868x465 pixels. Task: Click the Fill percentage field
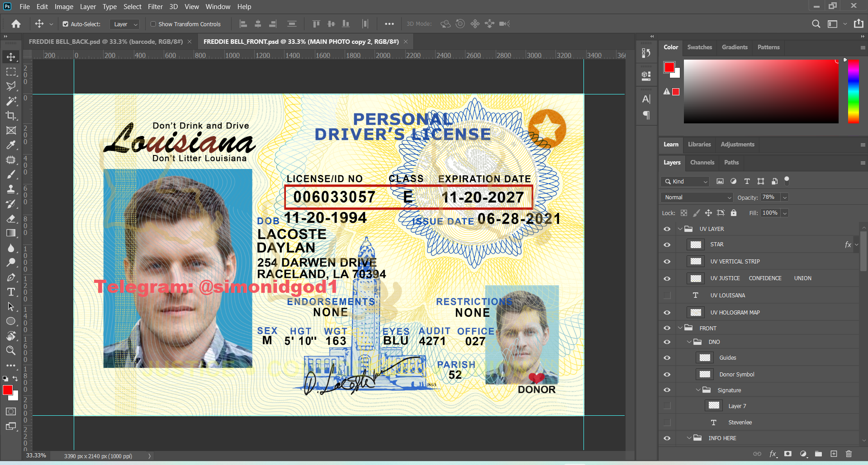pyautogui.click(x=770, y=213)
